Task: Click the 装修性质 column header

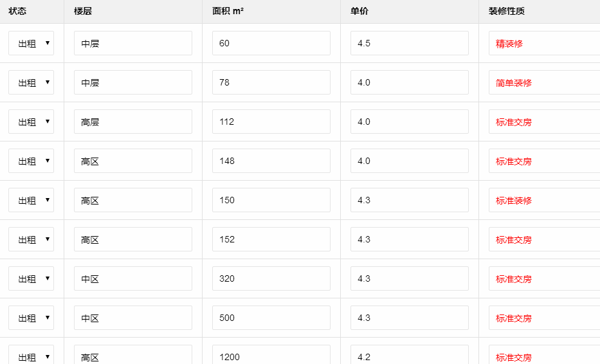Action: click(507, 12)
